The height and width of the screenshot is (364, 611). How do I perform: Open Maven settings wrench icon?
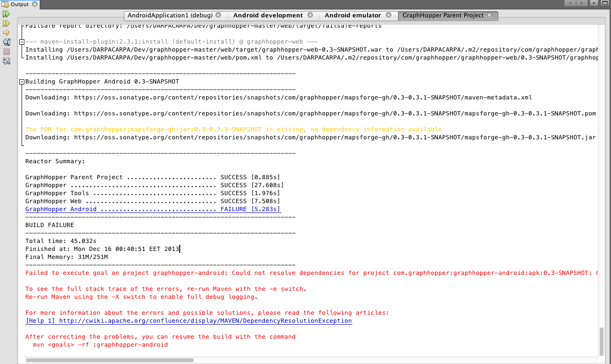click(x=6, y=61)
